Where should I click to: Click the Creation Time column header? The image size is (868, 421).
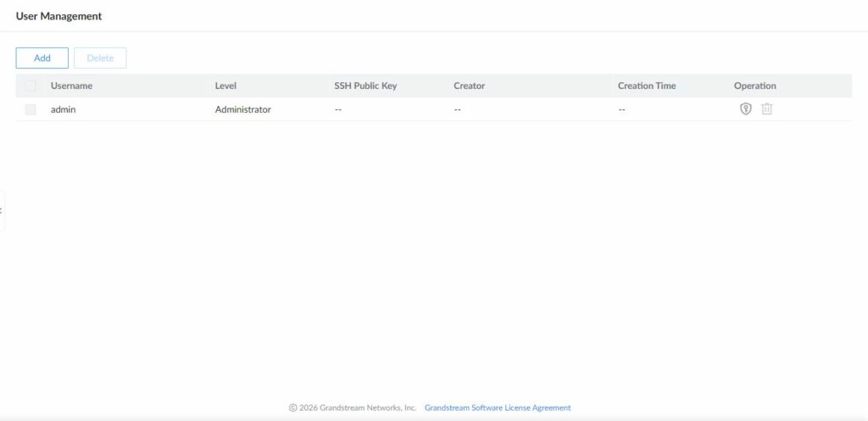click(647, 86)
